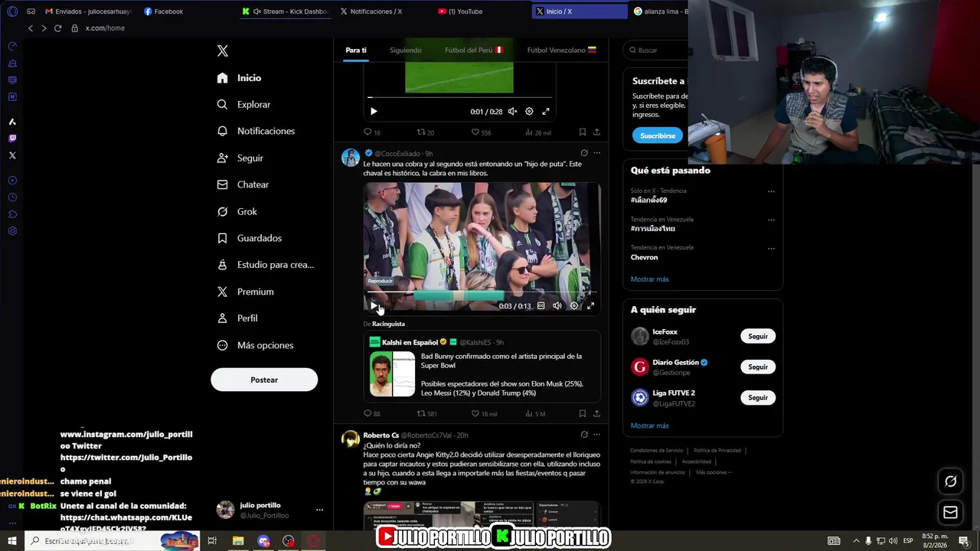Follow IceFoxx with Seguir button
Viewport: 980px width, 551px height.
coord(758,337)
